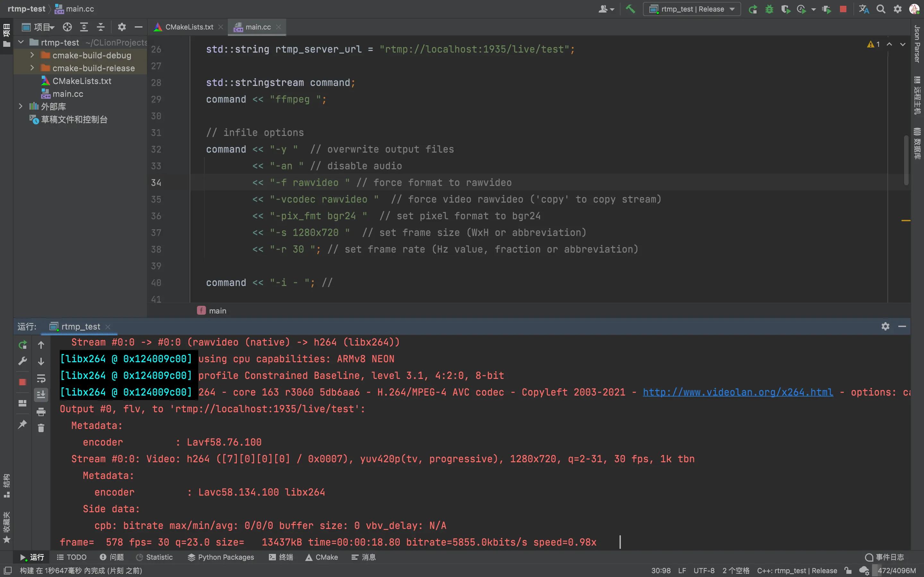Click the memory indicator 472/4096M
The width and height of the screenshot is (924, 577).
coord(896,571)
